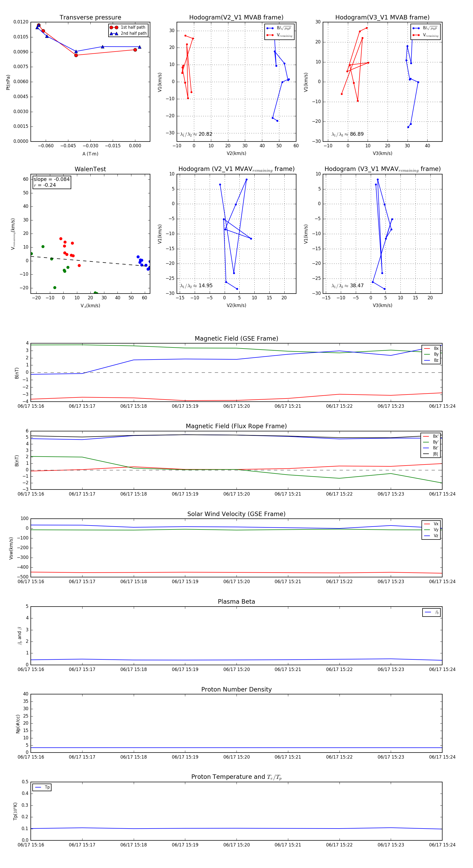Click the '0.0120' tick on Pt axis
Viewport: 473px width, 868px height.
(x=21, y=22)
